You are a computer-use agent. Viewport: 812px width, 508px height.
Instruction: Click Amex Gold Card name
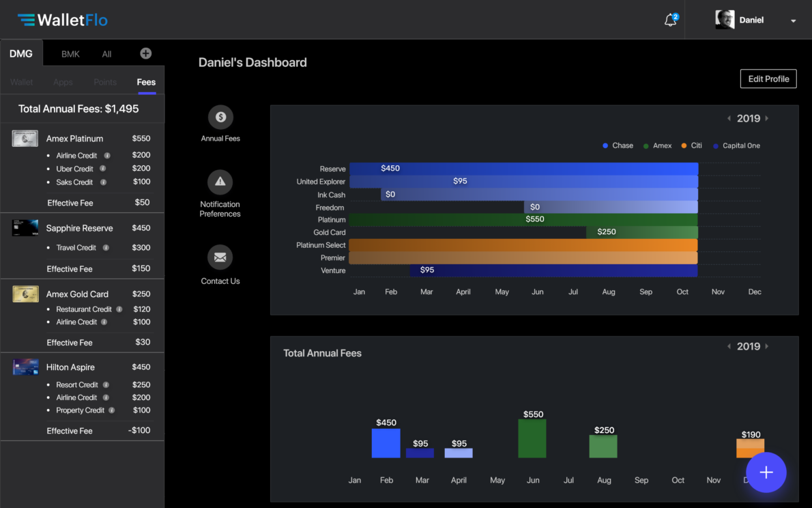pyautogui.click(x=77, y=294)
